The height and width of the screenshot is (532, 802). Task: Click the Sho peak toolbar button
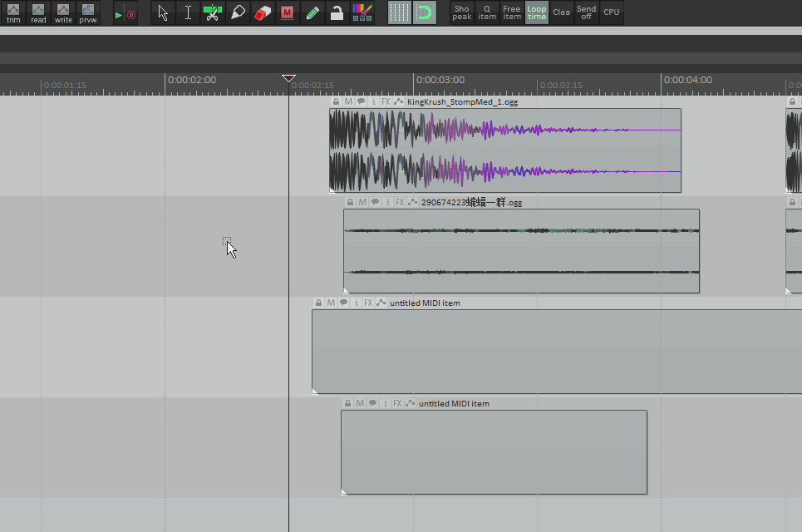coord(462,12)
